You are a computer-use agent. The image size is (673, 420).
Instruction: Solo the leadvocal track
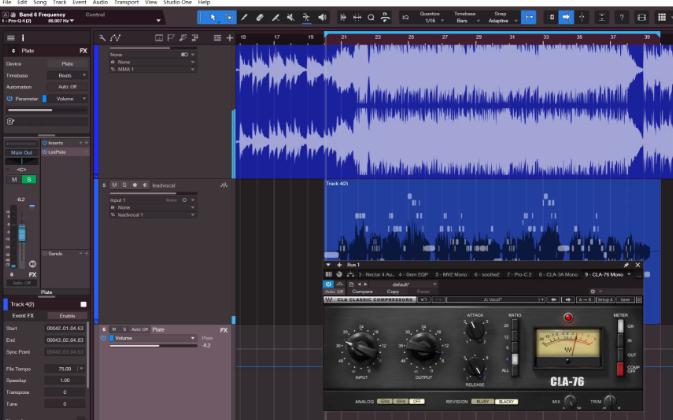124,185
